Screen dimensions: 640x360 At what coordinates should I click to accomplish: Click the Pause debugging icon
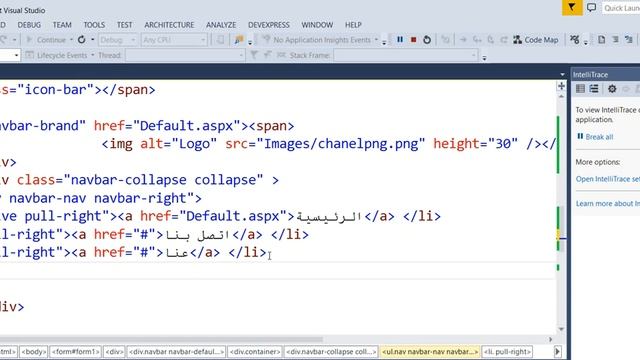point(400,40)
